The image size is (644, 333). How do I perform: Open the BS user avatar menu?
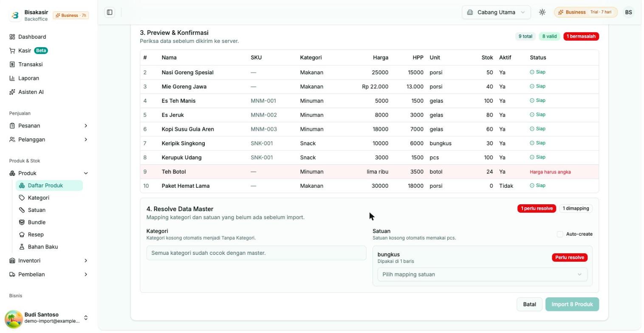point(628,12)
